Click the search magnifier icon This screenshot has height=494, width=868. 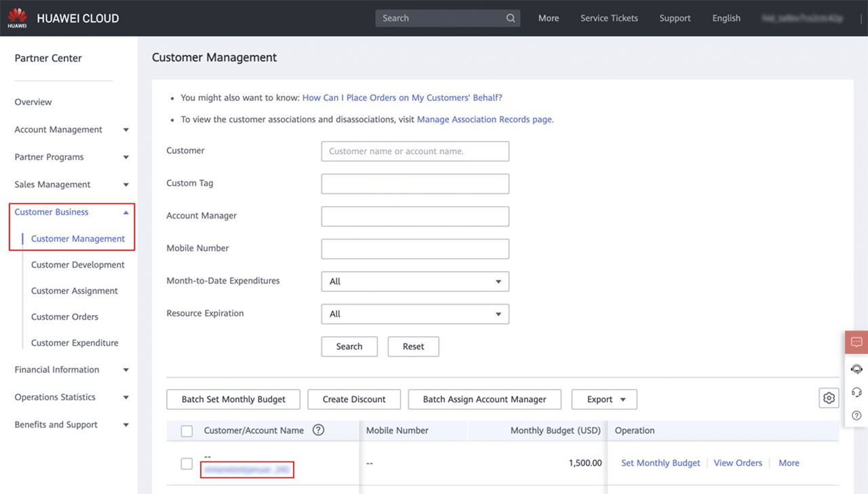pyautogui.click(x=511, y=18)
